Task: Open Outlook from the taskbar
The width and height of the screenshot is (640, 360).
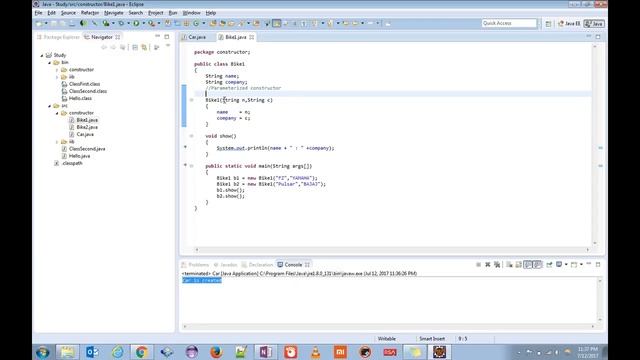Action: (x=92, y=352)
